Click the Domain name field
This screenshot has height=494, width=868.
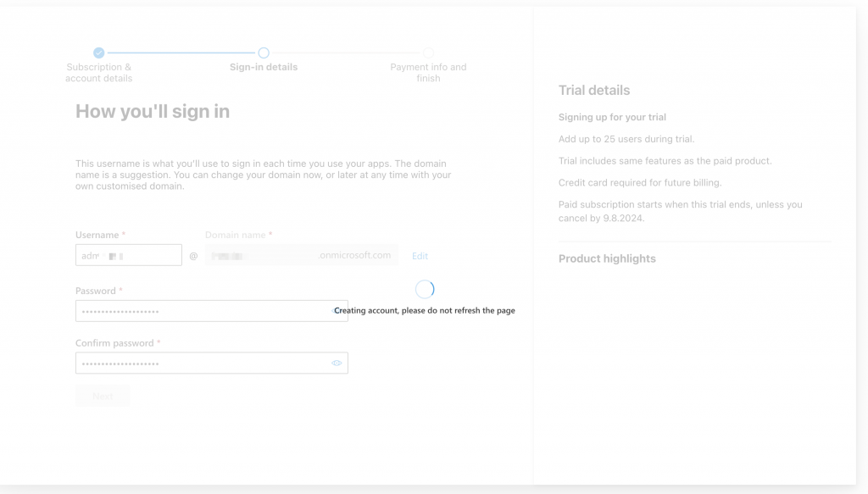click(301, 255)
